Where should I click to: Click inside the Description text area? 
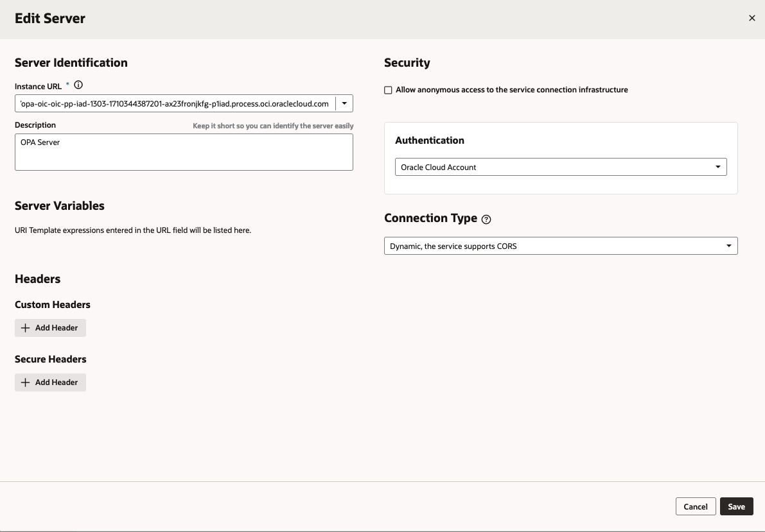[x=184, y=152]
